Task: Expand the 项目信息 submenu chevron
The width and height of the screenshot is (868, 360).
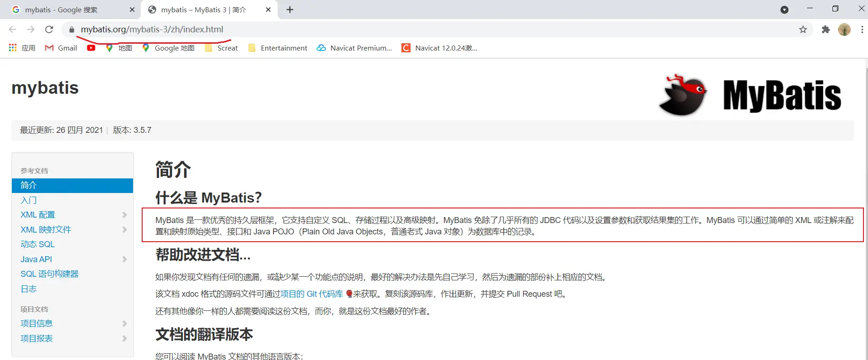Action: click(x=124, y=324)
